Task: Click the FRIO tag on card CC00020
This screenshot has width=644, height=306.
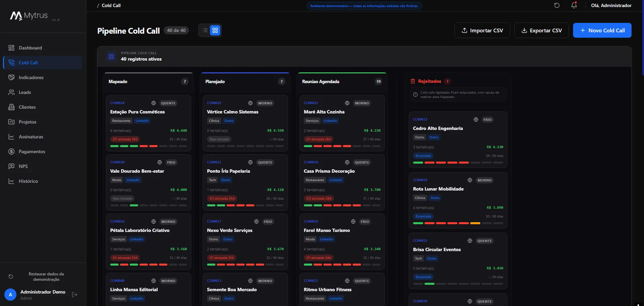Action: pyautogui.click(x=171, y=162)
